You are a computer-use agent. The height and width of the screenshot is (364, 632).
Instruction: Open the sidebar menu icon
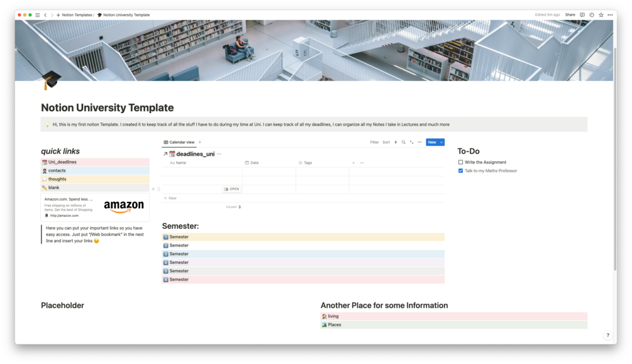(36, 14)
